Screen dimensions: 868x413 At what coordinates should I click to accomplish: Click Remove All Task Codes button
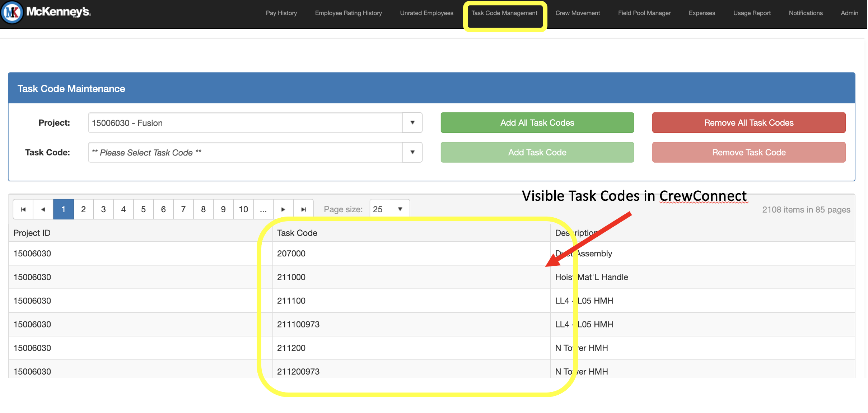pos(748,123)
